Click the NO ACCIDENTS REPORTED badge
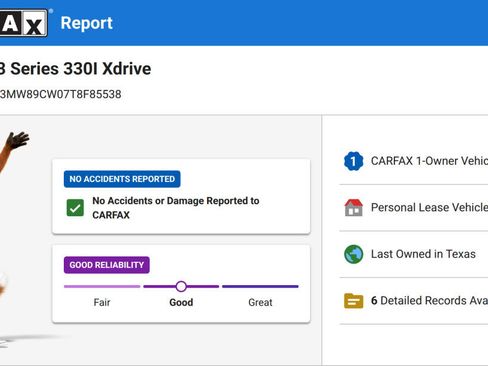 pos(122,179)
